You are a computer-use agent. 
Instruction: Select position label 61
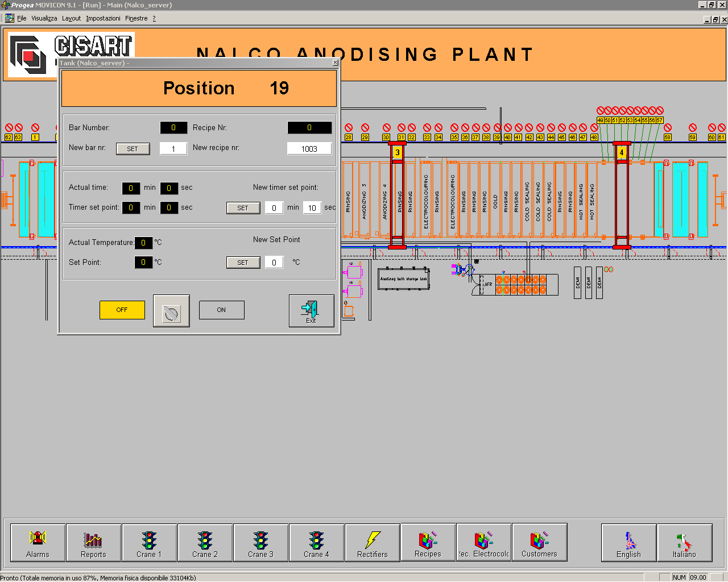721,138
